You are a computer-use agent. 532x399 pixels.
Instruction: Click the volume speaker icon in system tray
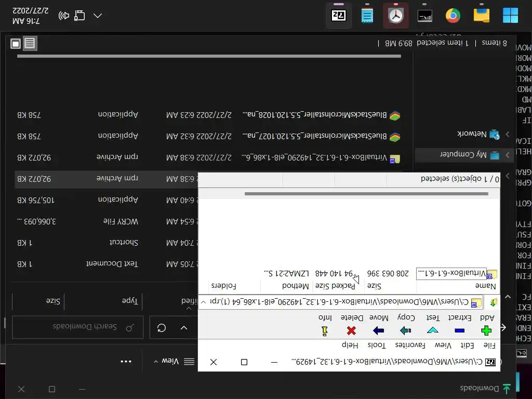64,16
